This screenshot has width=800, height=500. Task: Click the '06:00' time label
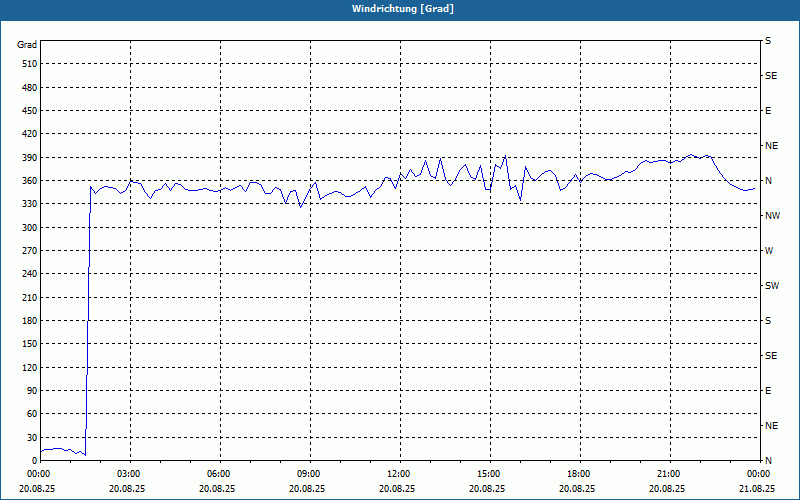pyautogui.click(x=217, y=474)
